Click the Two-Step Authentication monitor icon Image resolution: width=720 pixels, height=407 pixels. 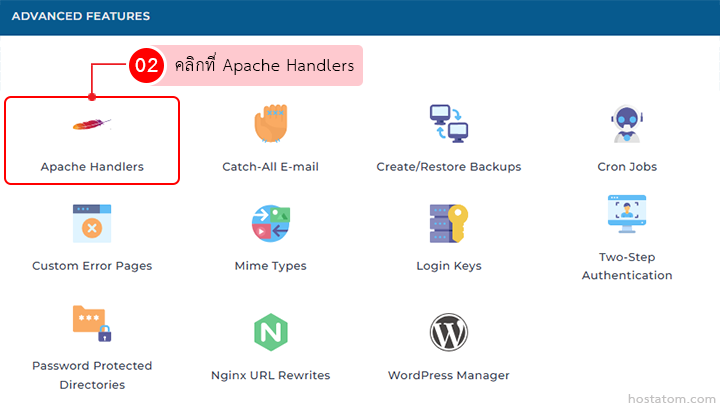click(627, 214)
